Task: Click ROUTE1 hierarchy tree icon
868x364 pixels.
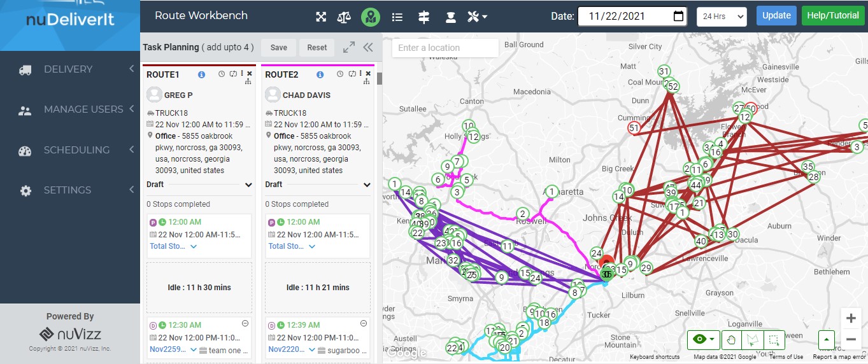Action: [x=248, y=82]
